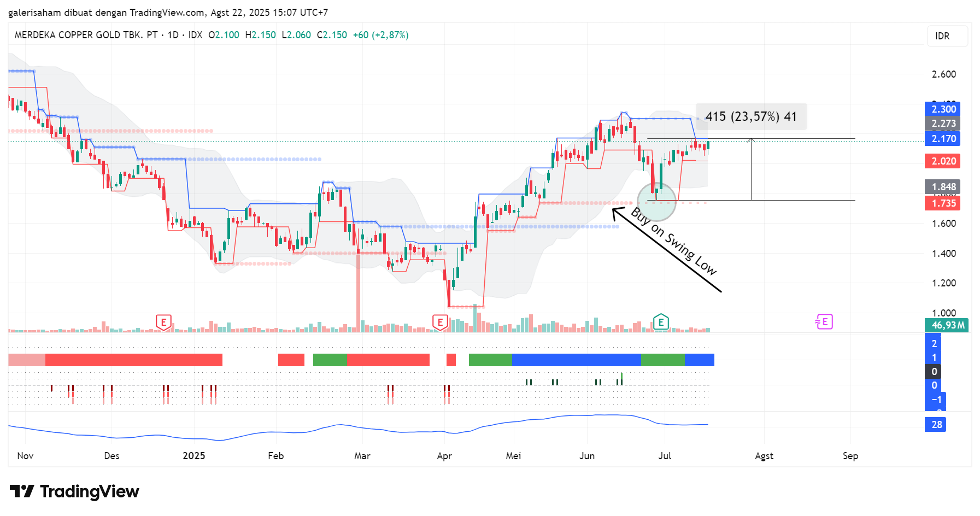Click the blue 28 indicator value label
This screenshot has width=980, height=516.
(936, 425)
